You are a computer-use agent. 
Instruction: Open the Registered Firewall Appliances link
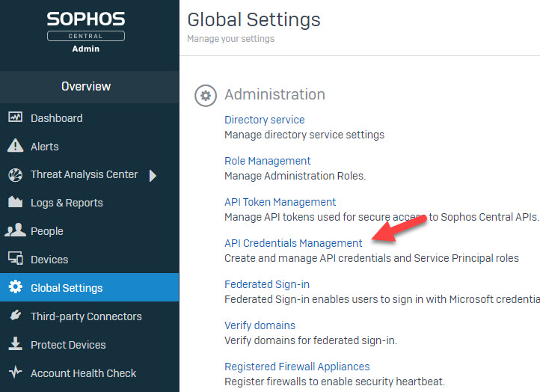(x=297, y=367)
